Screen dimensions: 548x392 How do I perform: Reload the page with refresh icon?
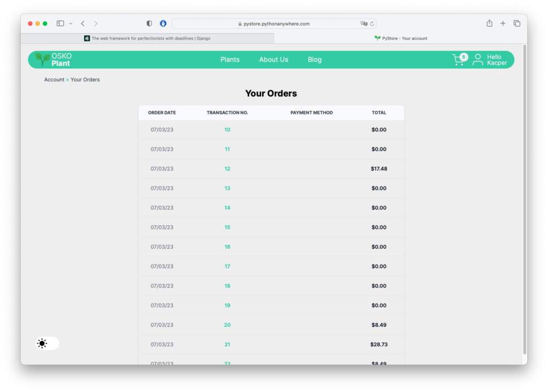point(372,24)
